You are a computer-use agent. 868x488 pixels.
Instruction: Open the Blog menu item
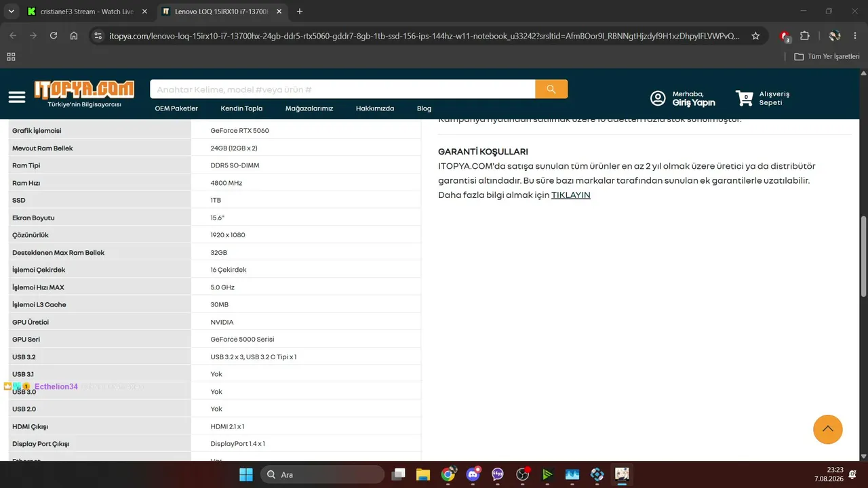point(424,108)
